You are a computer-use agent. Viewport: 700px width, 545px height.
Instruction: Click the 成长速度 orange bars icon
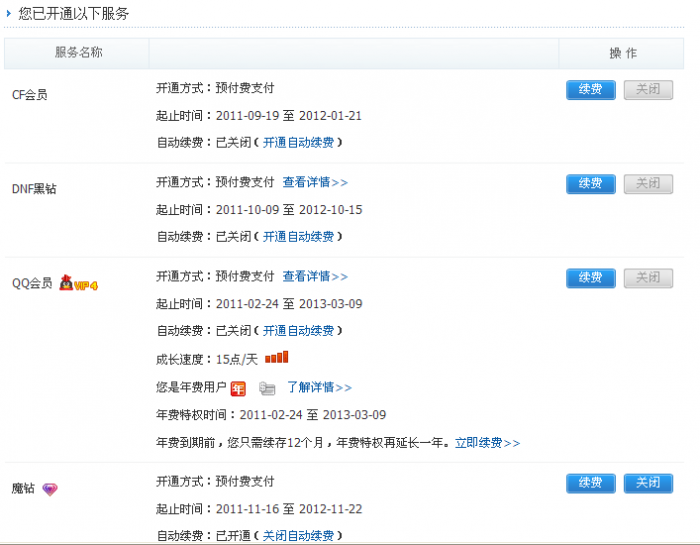276,358
